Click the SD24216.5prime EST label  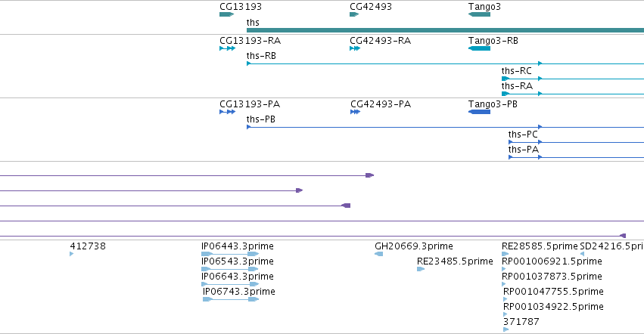pyautogui.click(x=611, y=246)
